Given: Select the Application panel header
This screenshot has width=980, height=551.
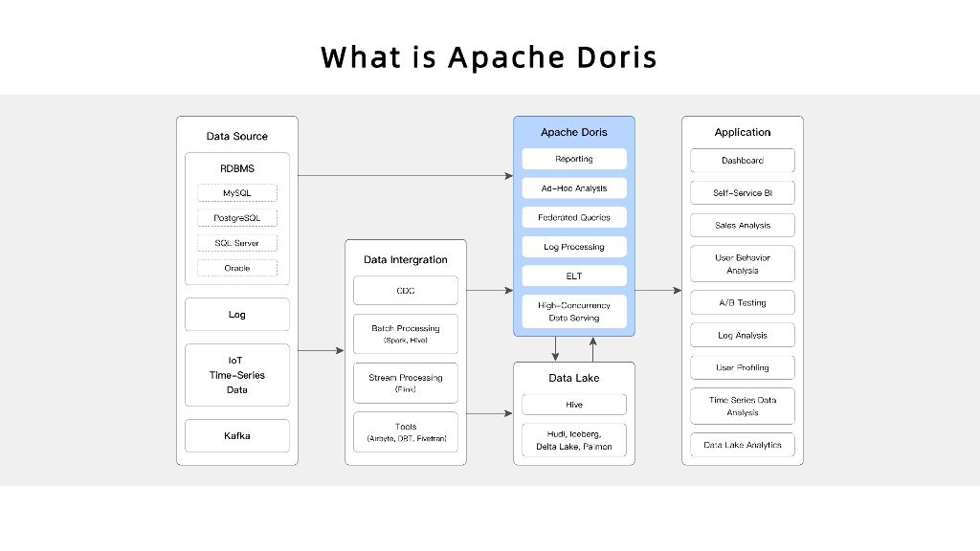Looking at the screenshot, I should pyautogui.click(x=742, y=132).
